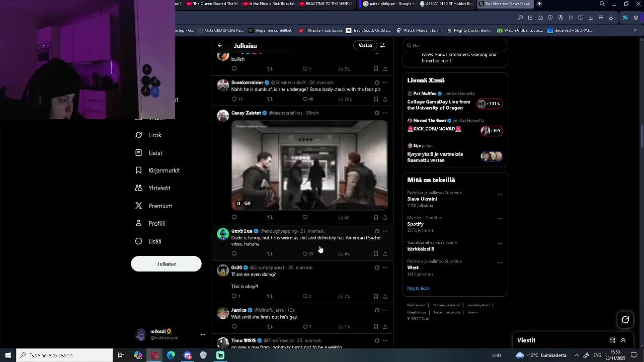Screen dimensions: 644x362
Task: Open Mighty Ducks bookmark
Action: pos(469,30)
